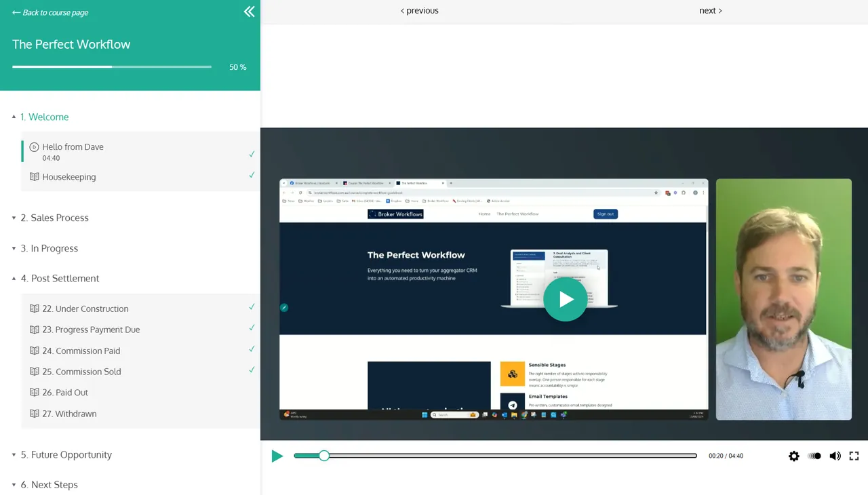Mute the video volume
The width and height of the screenshot is (868, 495).
tap(835, 456)
